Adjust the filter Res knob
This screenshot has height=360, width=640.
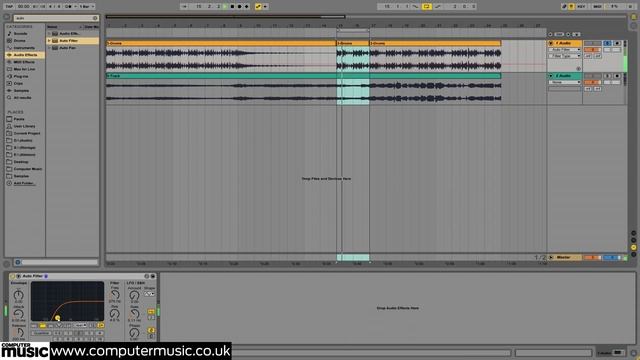point(115,313)
